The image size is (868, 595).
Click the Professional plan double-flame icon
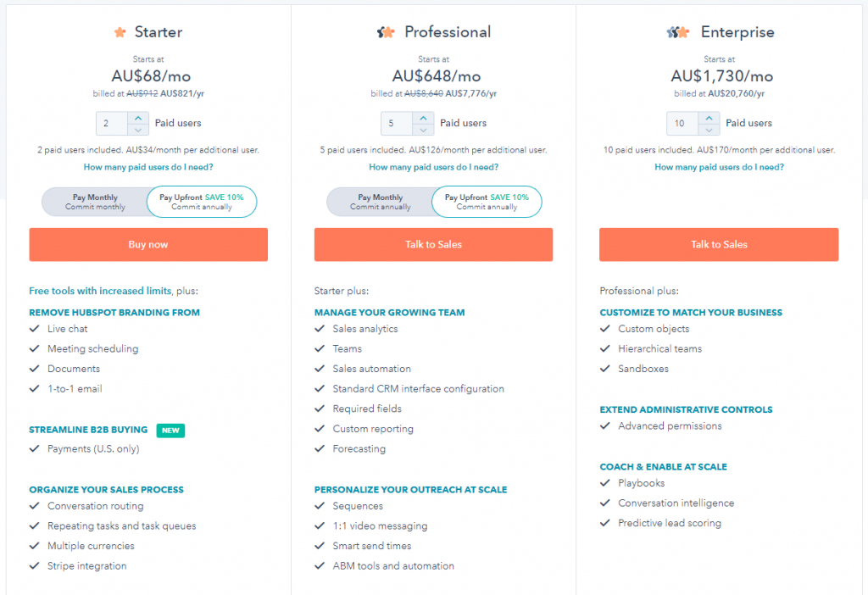387,31
